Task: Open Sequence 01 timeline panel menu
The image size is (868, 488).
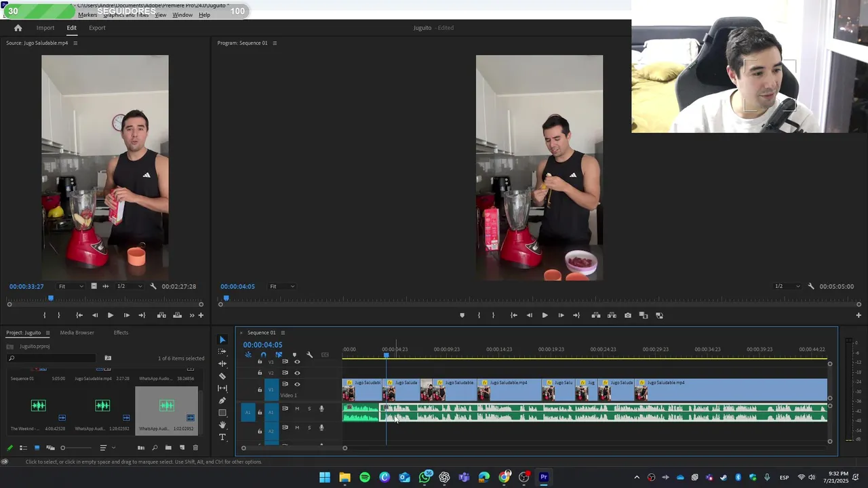Action: (283, 333)
